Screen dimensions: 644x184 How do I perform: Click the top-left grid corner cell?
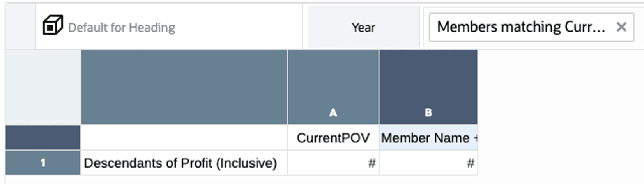click(x=43, y=87)
